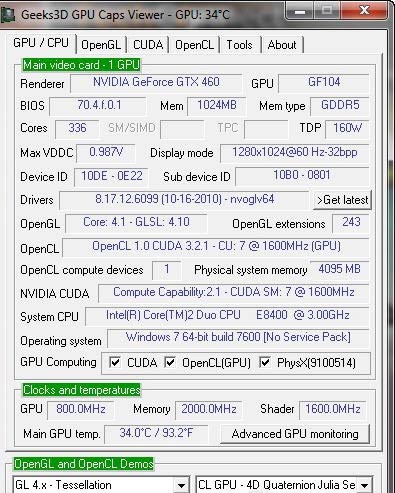
Task: Click the OpenGL extensions field 243
Action: click(351, 223)
